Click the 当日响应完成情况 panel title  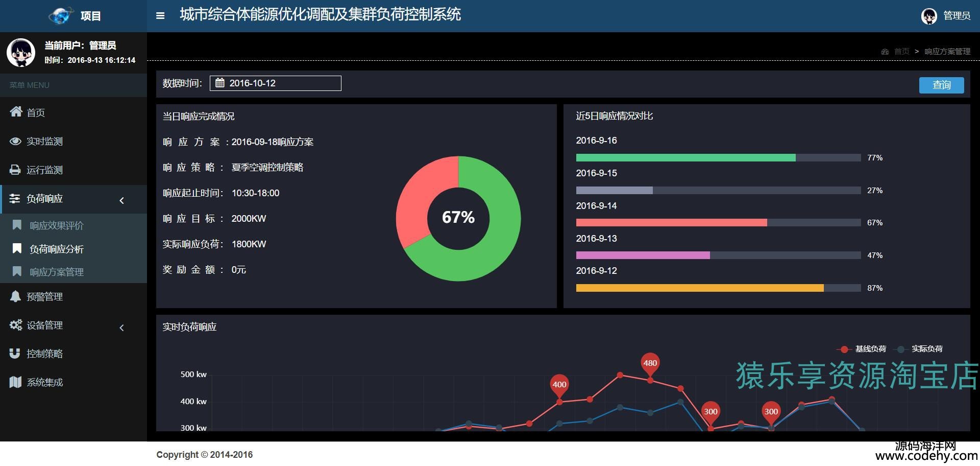point(199,116)
